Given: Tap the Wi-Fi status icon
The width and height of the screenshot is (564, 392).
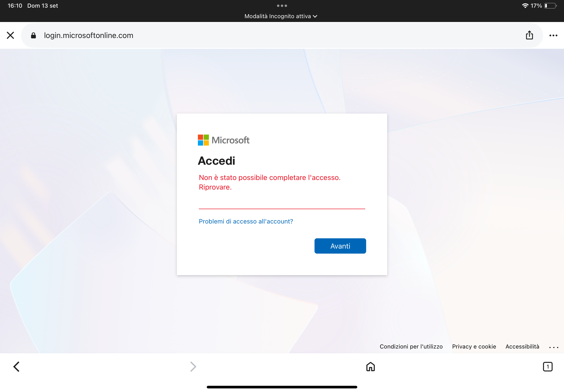Looking at the screenshot, I should pyautogui.click(x=525, y=5).
